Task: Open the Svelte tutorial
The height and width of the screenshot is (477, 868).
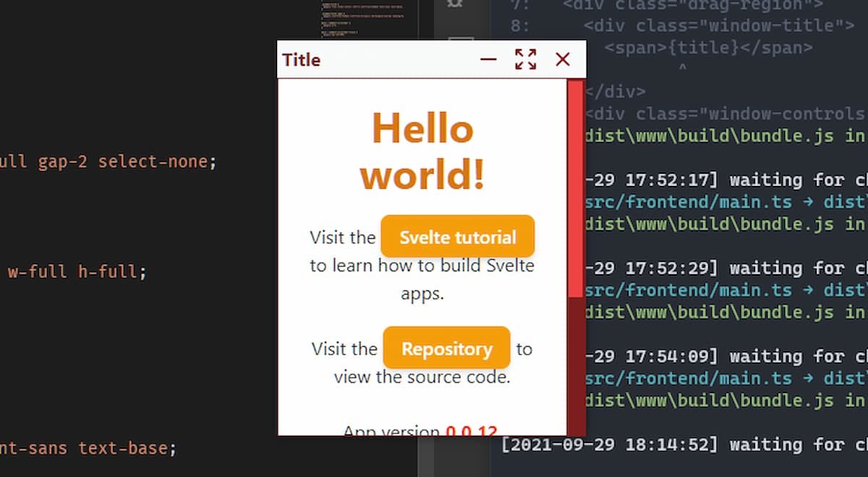Action: click(x=456, y=237)
